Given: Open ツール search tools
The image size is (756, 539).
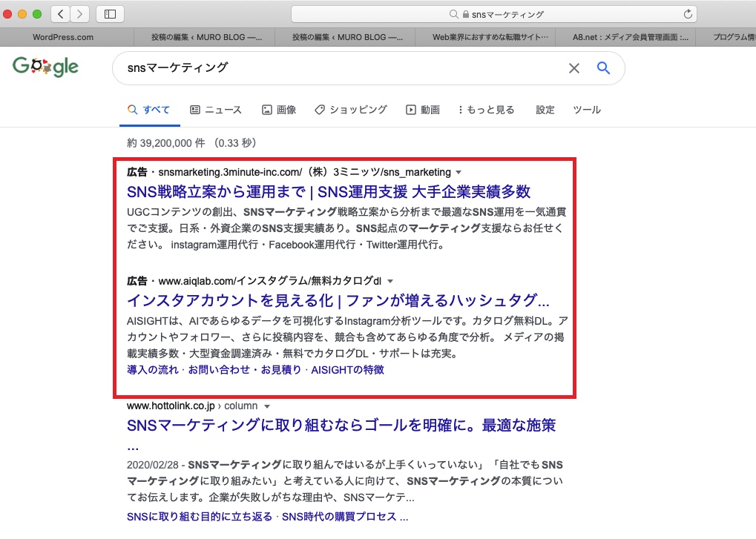Looking at the screenshot, I should click(587, 110).
